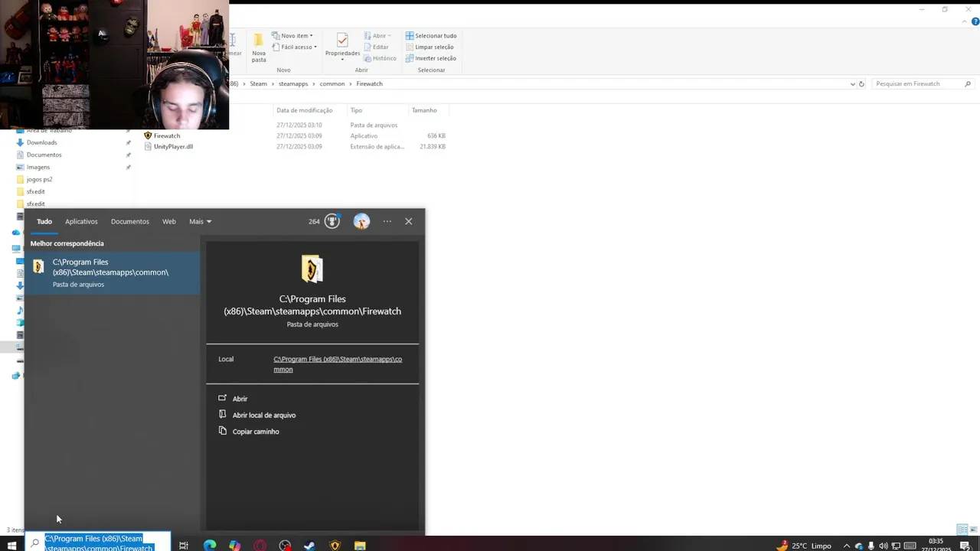Open Steam from the taskbar
Image resolution: width=980 pixels, height=551 pixels.
[x=309, y=546]
